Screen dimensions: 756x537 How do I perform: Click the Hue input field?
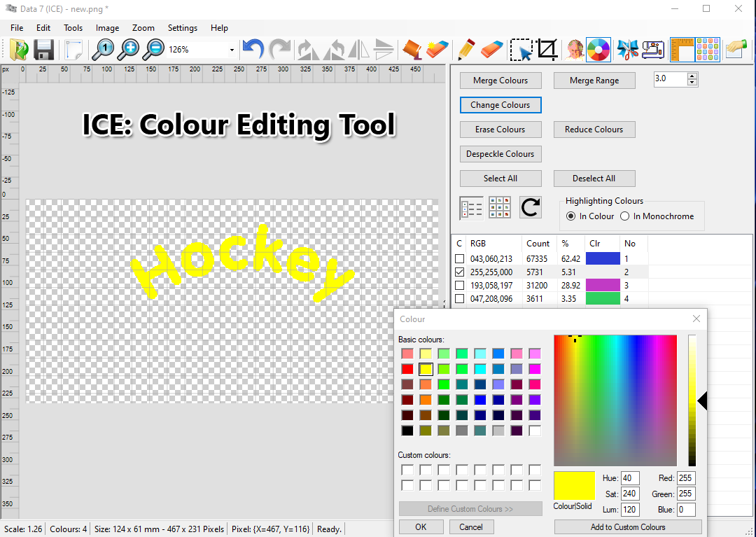[629, 479]
